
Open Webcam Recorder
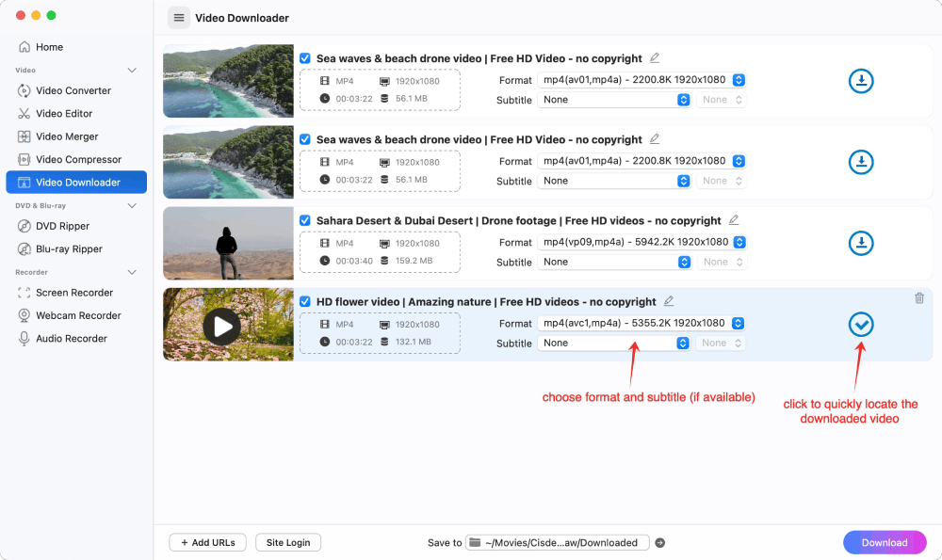coord(76,315)
